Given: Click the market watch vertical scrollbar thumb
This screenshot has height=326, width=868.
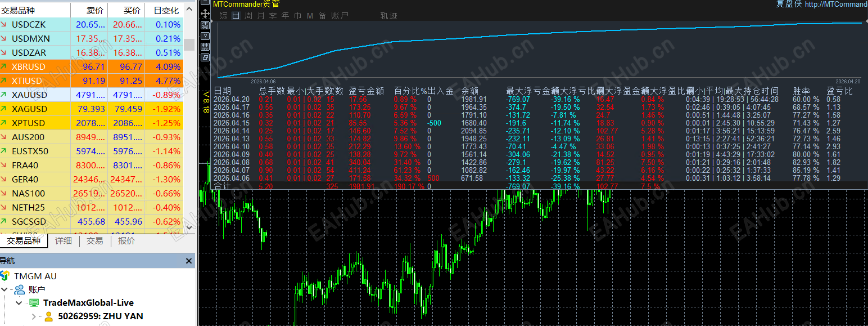Looking at the screenshot, I should tap(189, 45).
